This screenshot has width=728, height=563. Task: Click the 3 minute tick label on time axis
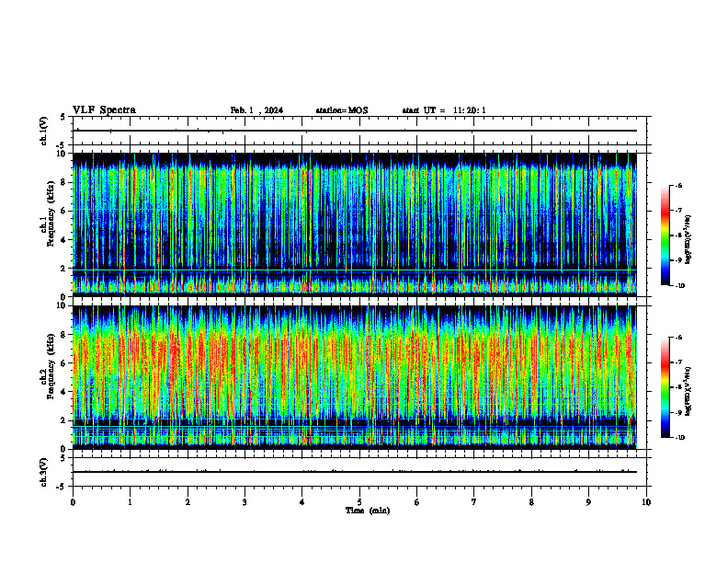(245, 502)
